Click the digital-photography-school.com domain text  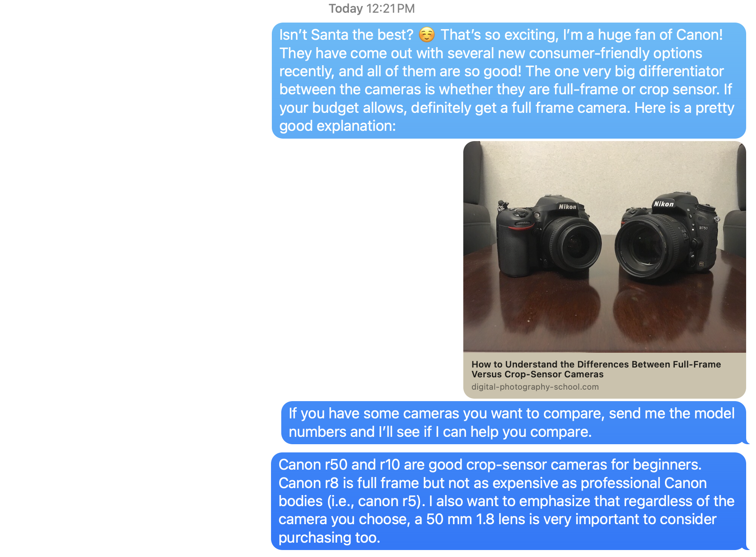[x=535, y=387]
